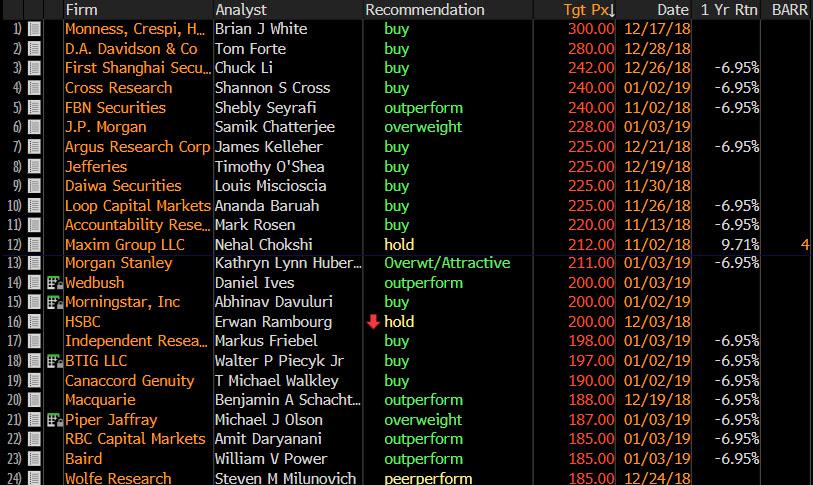
Task: Open the document icon for Cross Research row
Action: [34, 88]
